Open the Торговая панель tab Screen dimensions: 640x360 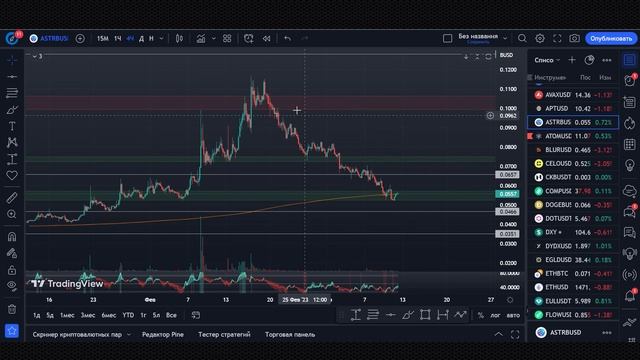[x=290, y=334]
